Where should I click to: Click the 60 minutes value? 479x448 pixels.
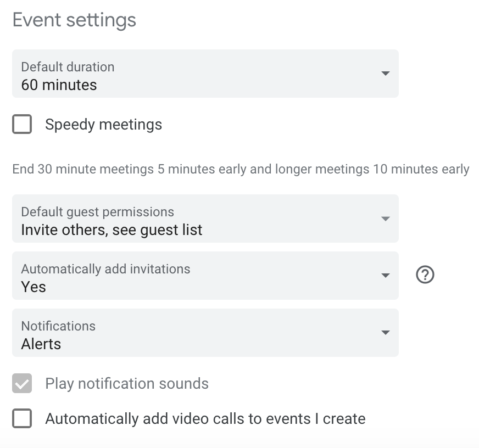[59, 85]
